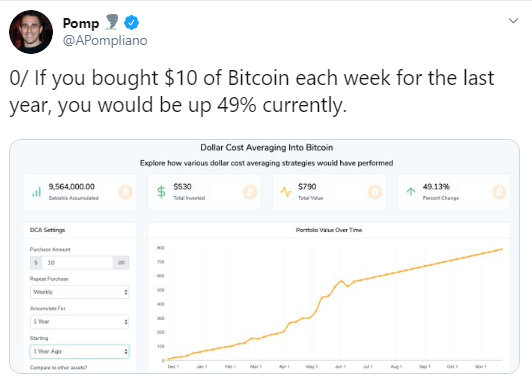Open the Starting 1 Year Ago dropdown
This screenshot has height=388, width=532.
coord(79,351)
